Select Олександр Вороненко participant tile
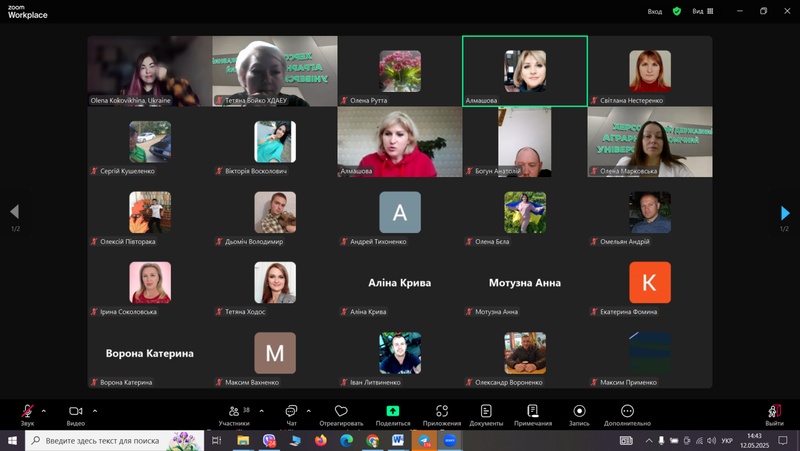Viewport: 800px width, 451px height. 525,353
